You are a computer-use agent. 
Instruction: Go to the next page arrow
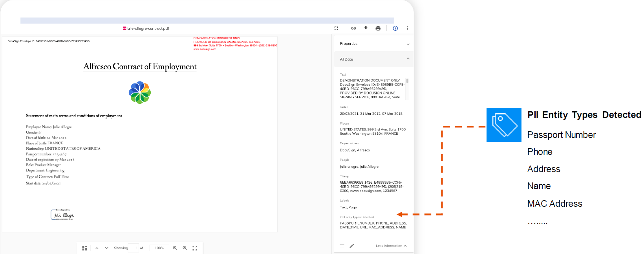click(x=106, y=248)
